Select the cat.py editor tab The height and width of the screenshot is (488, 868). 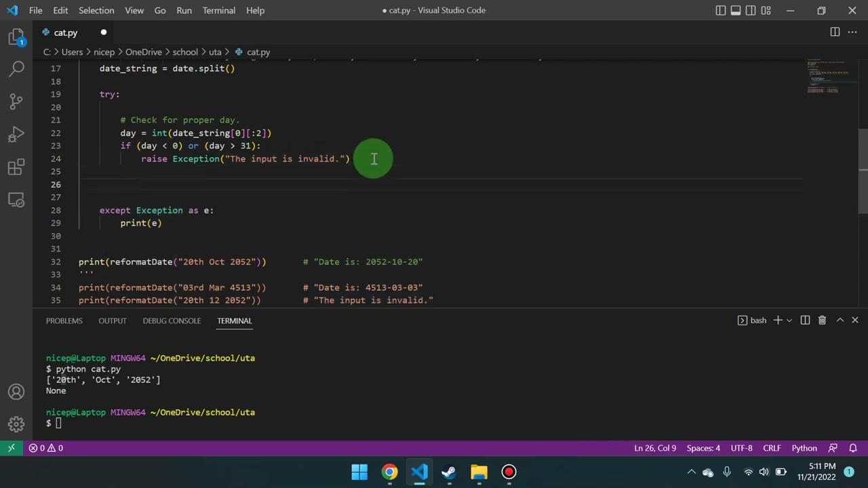pos(75,33)
